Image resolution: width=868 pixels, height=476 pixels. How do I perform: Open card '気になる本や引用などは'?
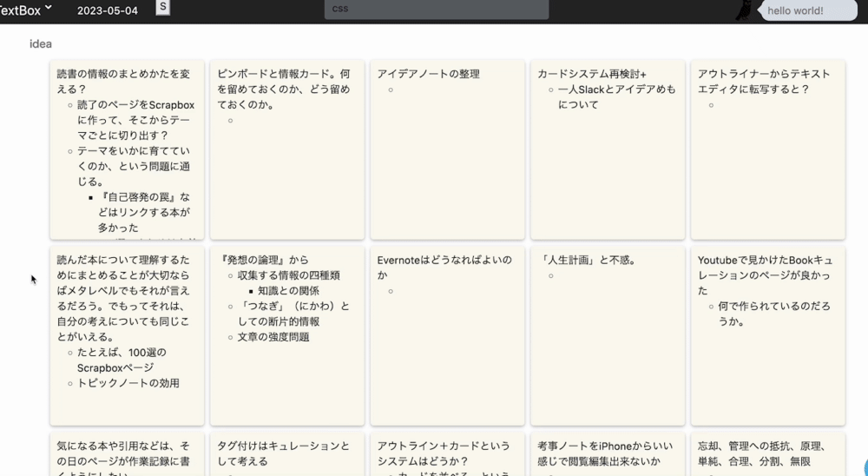point(127,454)
